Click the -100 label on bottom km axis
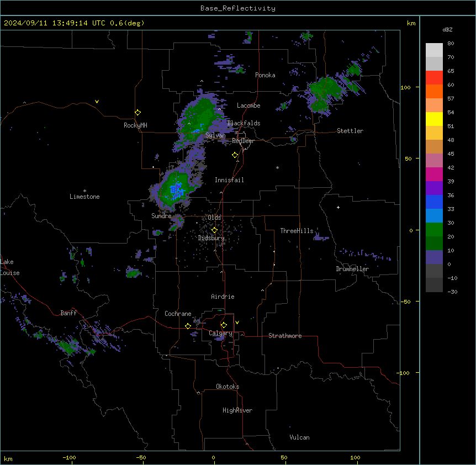Image resolution: width=476 pixels, height=465 pixels. pos(69,457)
